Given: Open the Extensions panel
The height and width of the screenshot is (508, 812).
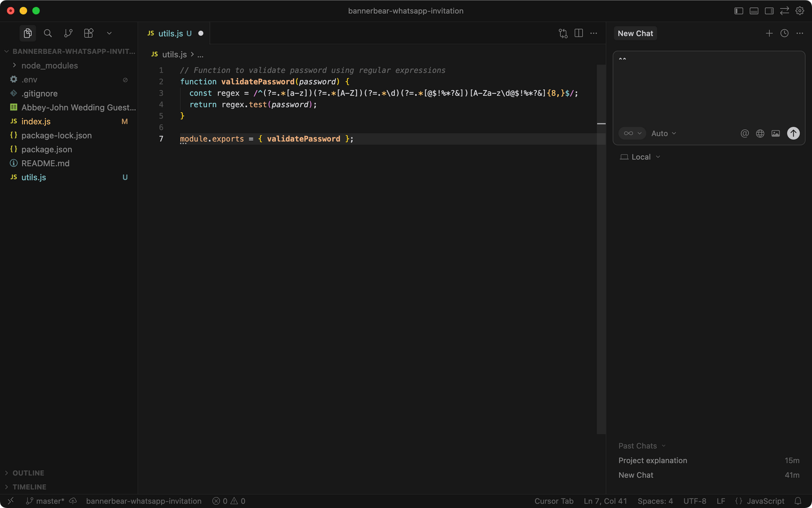Looking at the screenshot, I should 89,33.
